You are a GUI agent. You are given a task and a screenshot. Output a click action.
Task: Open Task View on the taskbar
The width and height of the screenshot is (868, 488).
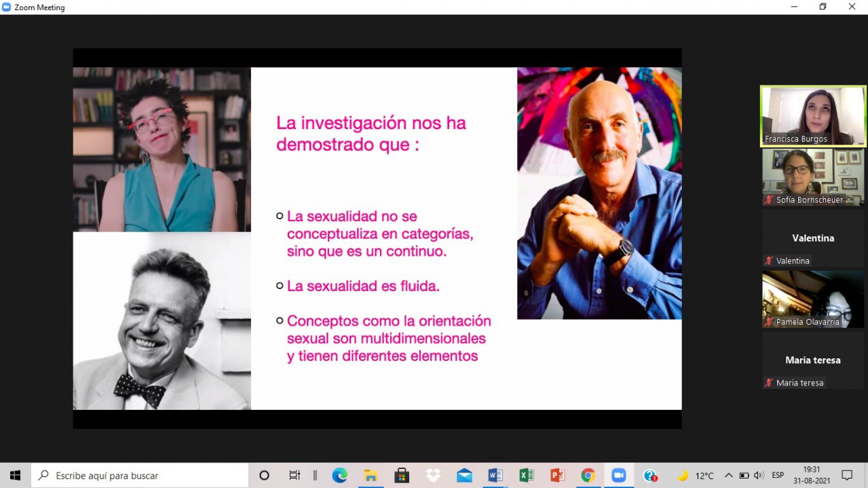point(295,475)
